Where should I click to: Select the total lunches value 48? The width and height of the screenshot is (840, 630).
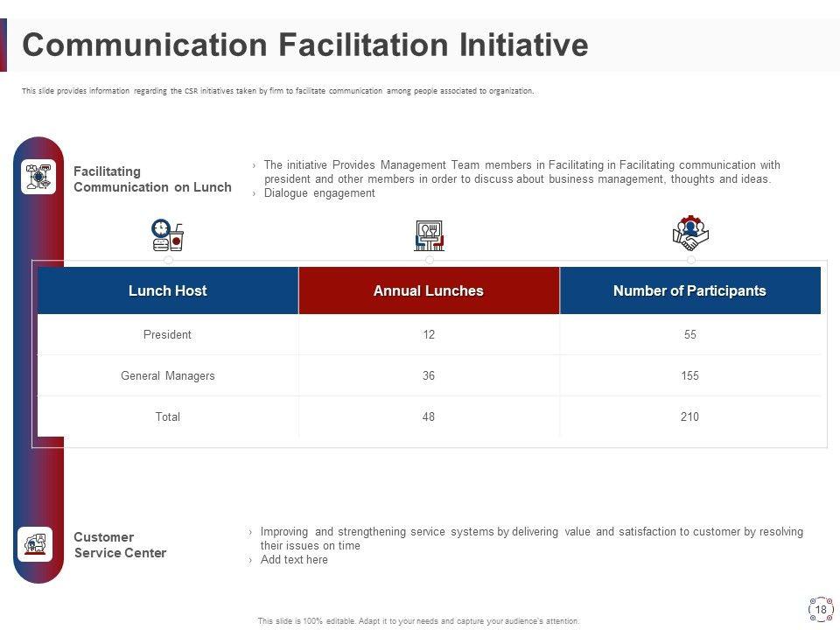point(429,416)
